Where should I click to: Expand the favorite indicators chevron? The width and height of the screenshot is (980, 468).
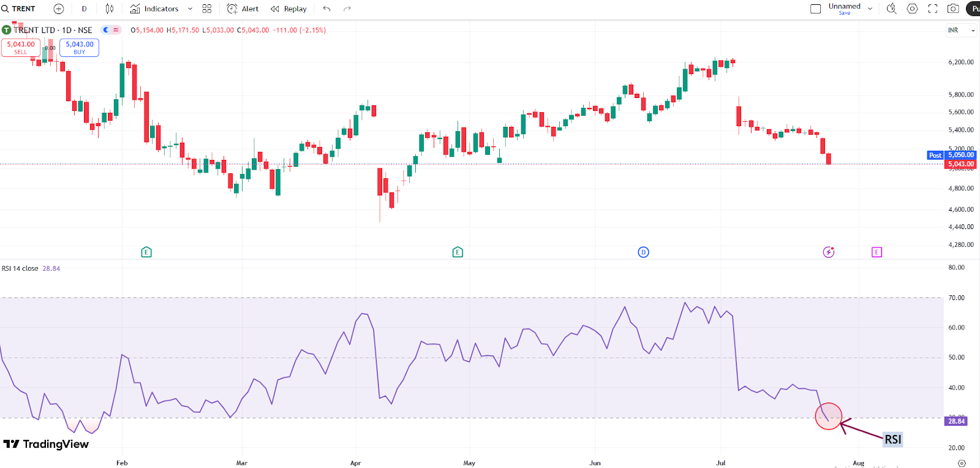tap(190, 9)
